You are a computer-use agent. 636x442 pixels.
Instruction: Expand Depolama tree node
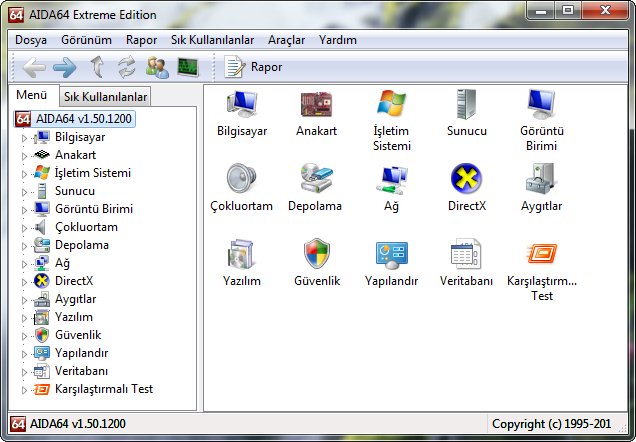tap(24, 246)
